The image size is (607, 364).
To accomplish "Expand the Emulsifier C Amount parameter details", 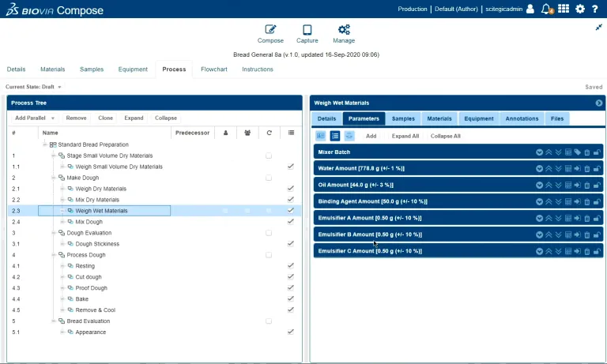I will pos(540,251).
